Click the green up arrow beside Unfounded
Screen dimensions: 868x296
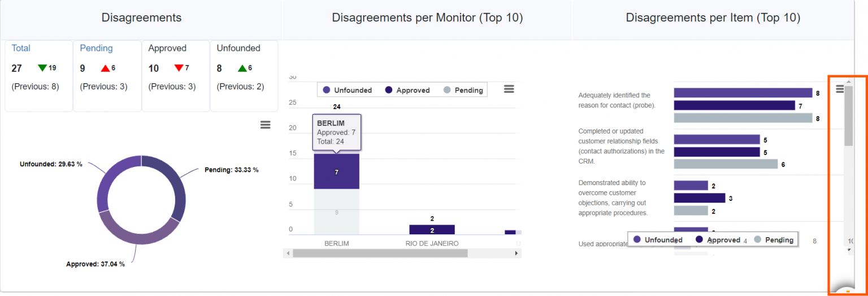coord(242,68)
